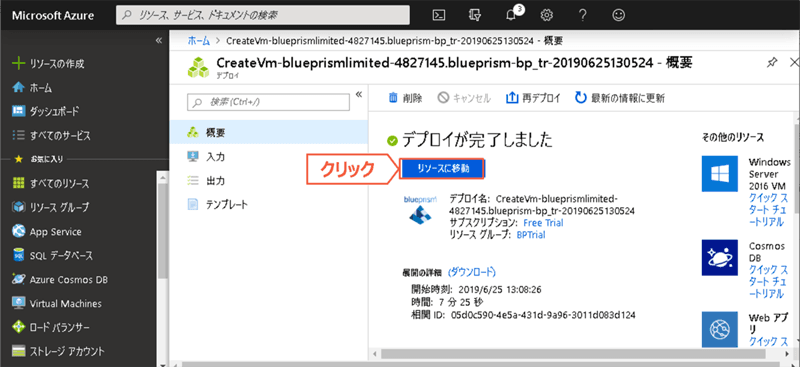Image resolution: width=800 pixels, height=367 pixels.
Task: Go to ホーム in the sidebar
Action: pos(32,88)
